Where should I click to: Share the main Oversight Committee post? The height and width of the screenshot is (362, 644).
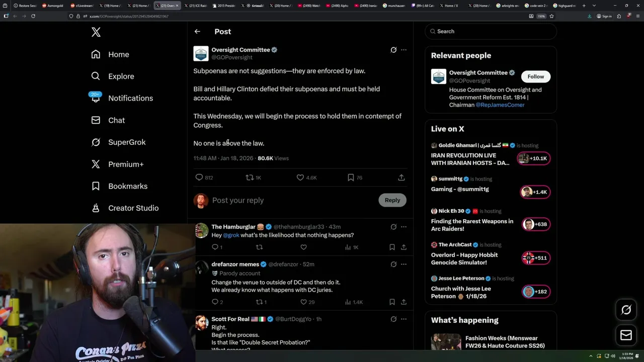(401, 177)
